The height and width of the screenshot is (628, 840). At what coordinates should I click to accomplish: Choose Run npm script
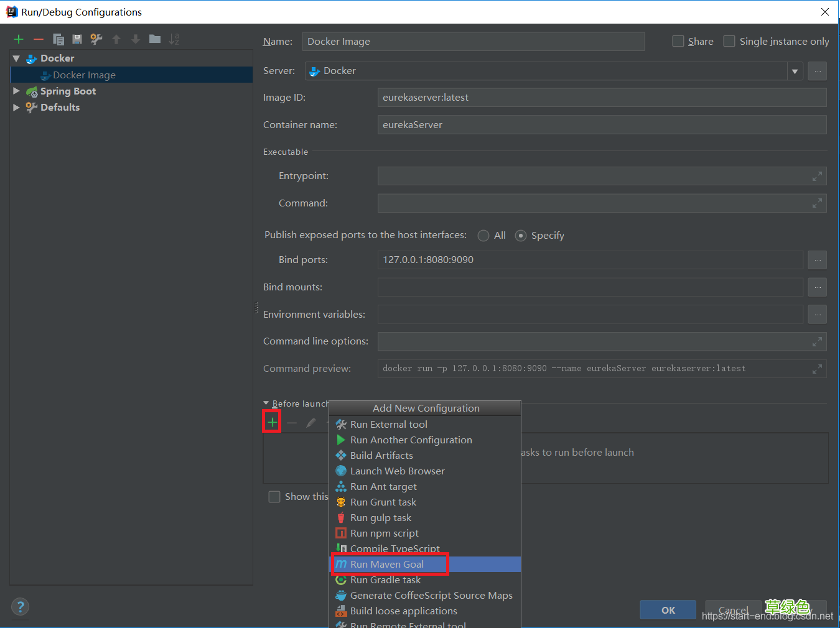pos(425,533)
